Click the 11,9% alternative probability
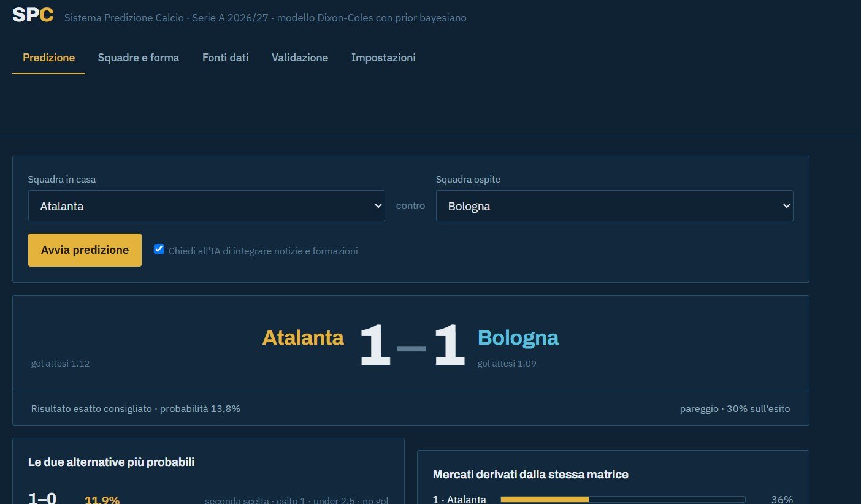Image resolution: width=861 pixels, height=504 pixels. tap(102, 500)
